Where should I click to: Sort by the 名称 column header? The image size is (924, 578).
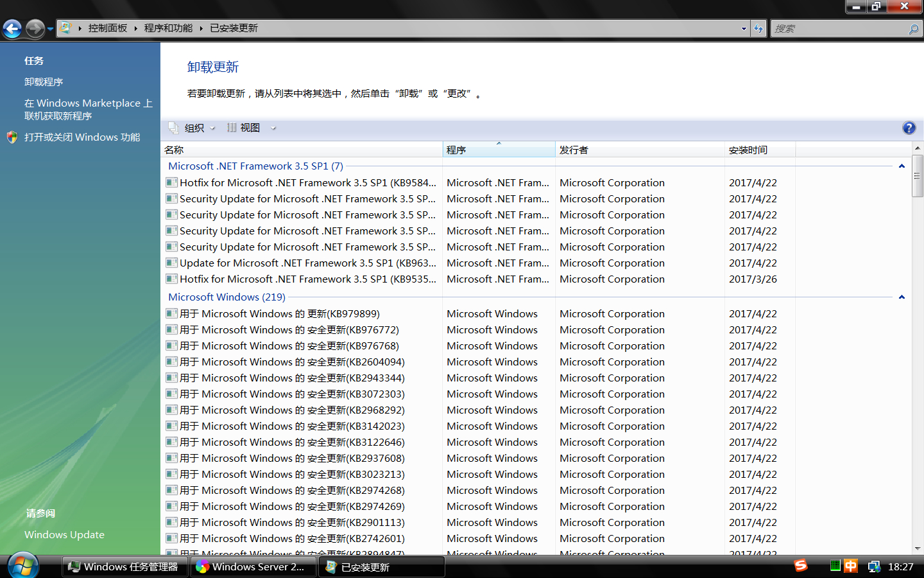coord(302,150)
